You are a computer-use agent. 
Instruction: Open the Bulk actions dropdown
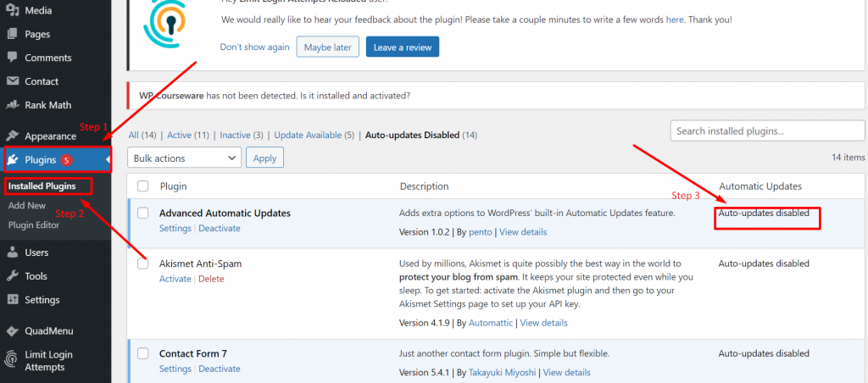[184, 158]
